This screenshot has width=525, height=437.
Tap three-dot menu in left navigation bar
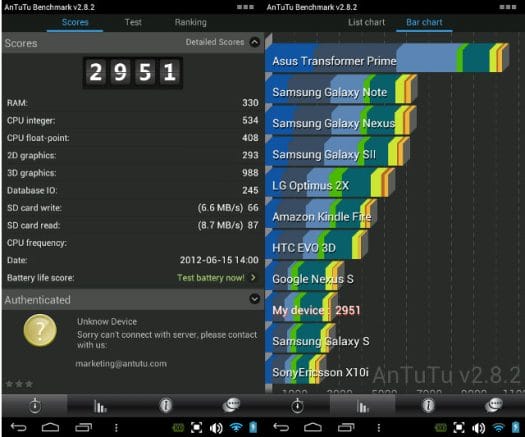(x=116, y=428)
